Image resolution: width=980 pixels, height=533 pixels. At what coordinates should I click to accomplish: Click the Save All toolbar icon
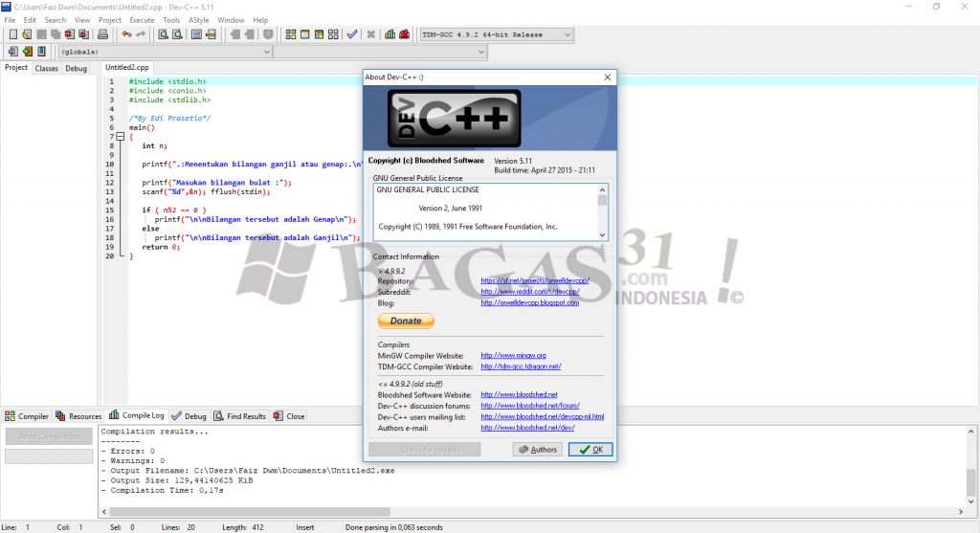coord(56,34)
